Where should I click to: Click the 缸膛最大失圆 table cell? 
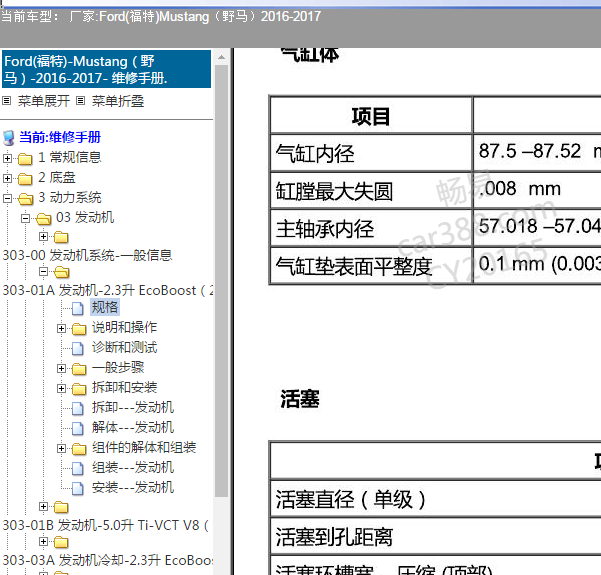tap(371, 190)
